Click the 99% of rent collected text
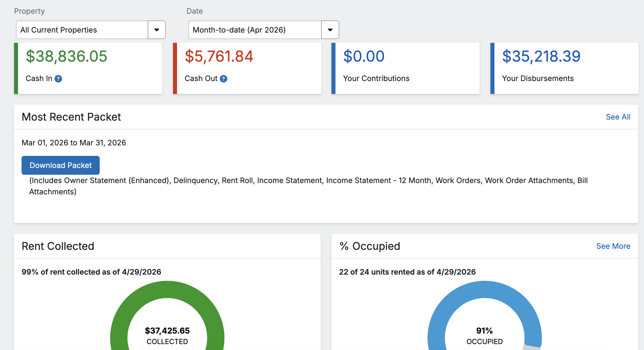 (91, 272)
